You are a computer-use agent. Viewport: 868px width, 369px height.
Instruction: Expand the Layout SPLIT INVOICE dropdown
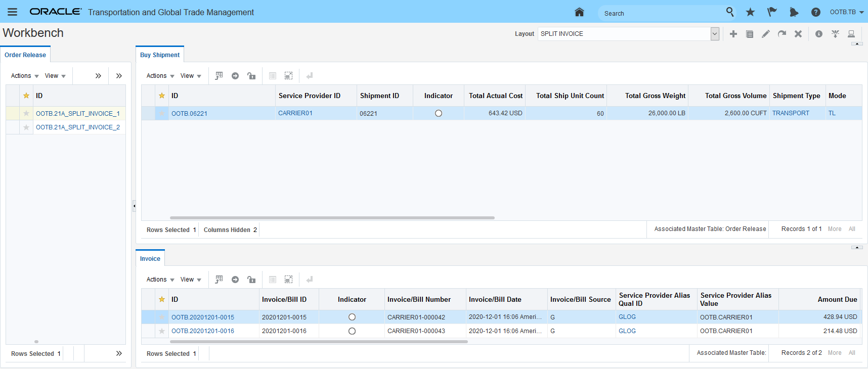pos(715,34)
